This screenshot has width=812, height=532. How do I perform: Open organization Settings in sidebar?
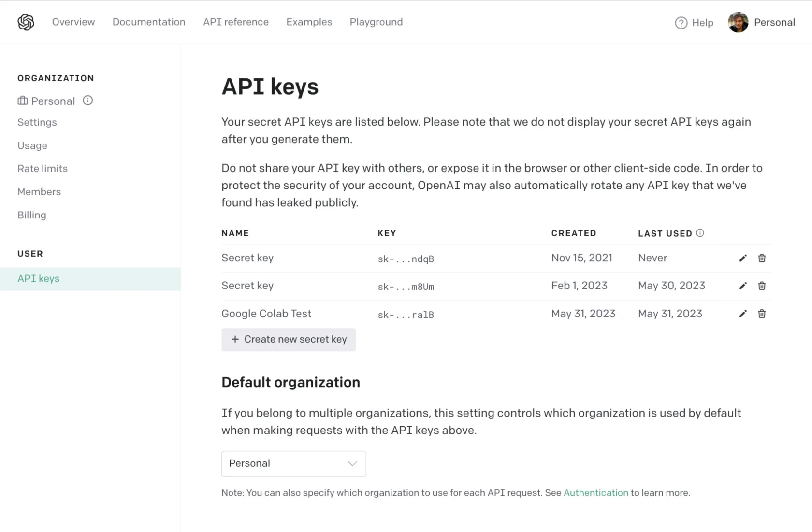click(37, 122)
